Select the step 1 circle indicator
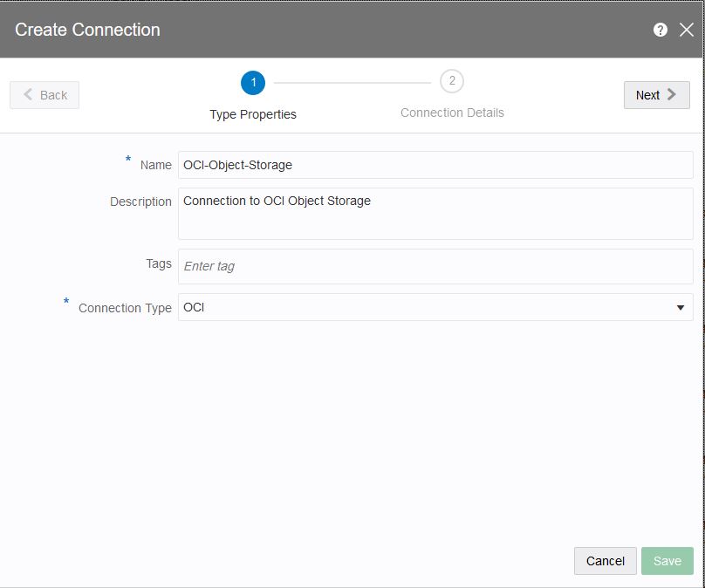705x588 pixels. point(253,83)
